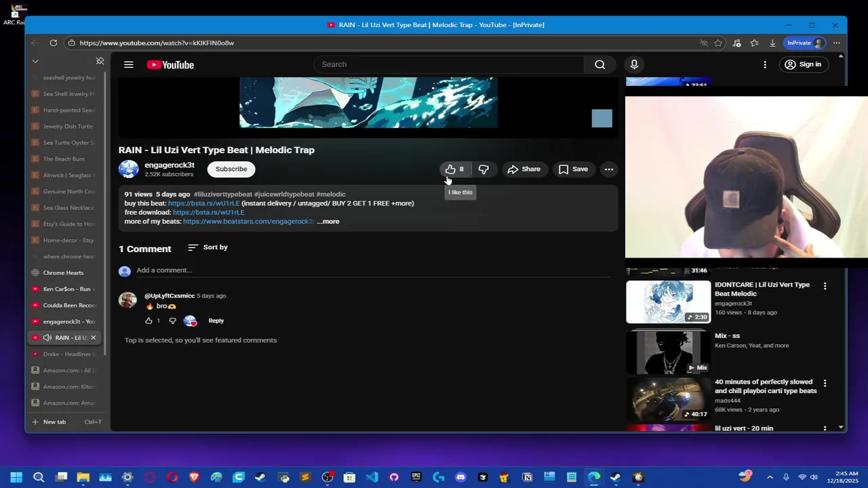Click the Share button

pyautogui.click(x=524, y=169)
